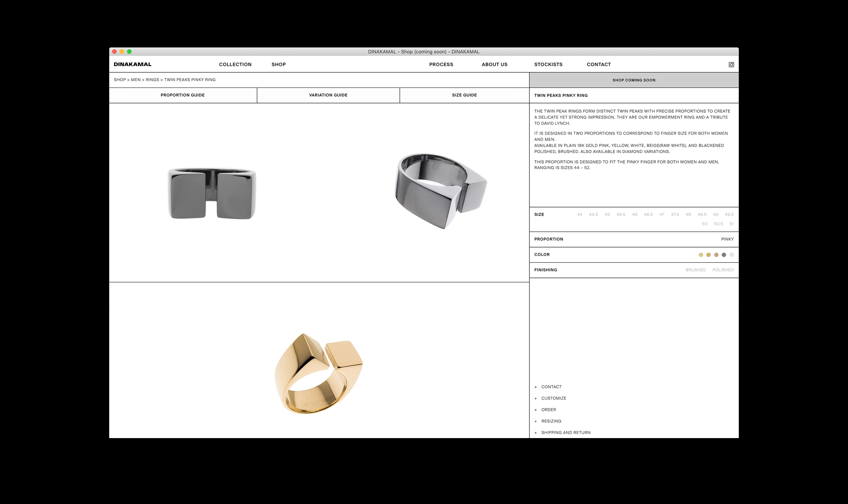Select the Polished finishing option
This screenshot has width=848, height=504.
(723, 270)
